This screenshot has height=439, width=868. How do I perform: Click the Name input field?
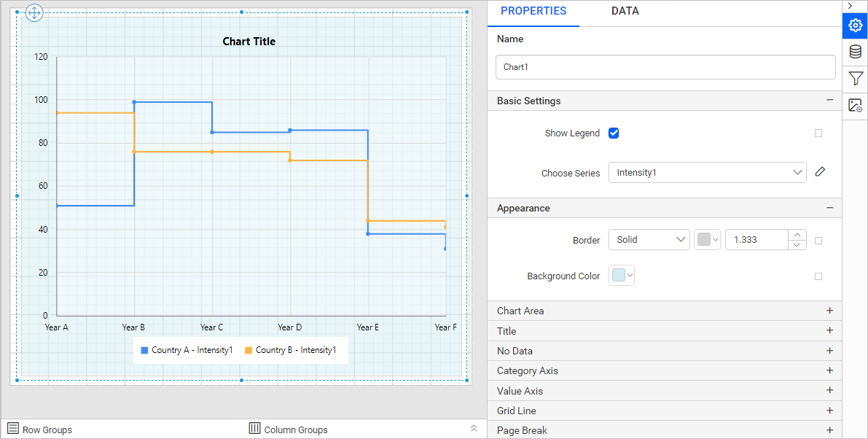(x=665, y=67)
